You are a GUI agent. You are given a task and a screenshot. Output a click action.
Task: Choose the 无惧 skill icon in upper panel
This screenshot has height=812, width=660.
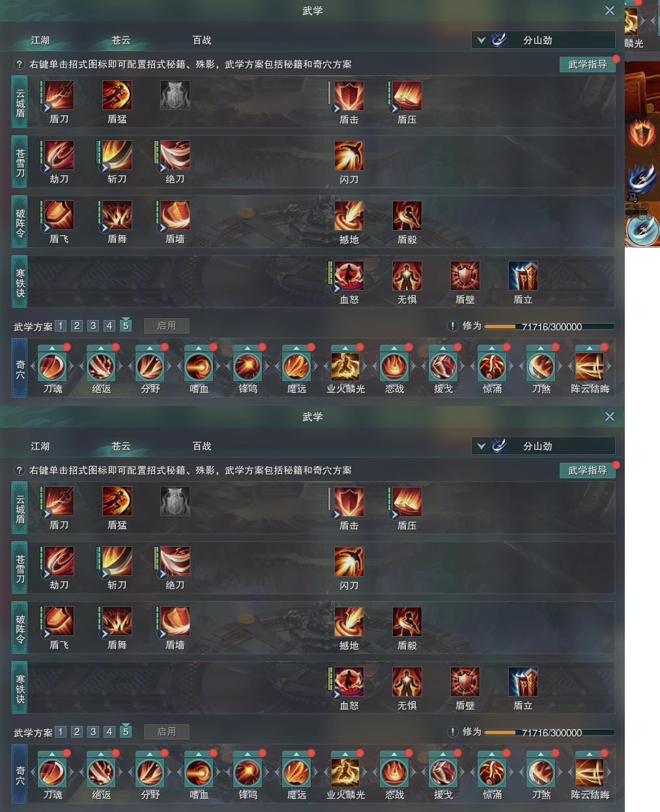[x=407, y=276]
